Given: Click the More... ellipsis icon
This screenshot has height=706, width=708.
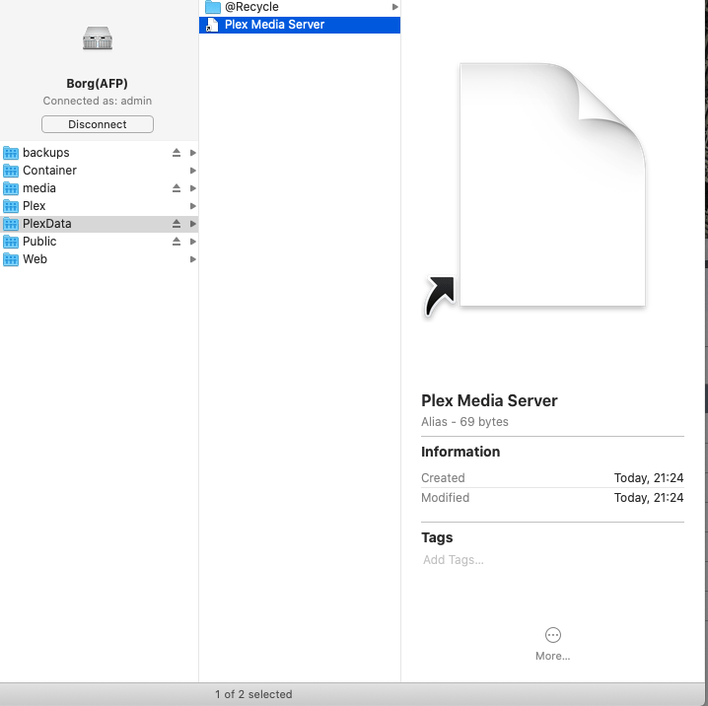Looking at the screenshot, I should (x=553, y=635).
